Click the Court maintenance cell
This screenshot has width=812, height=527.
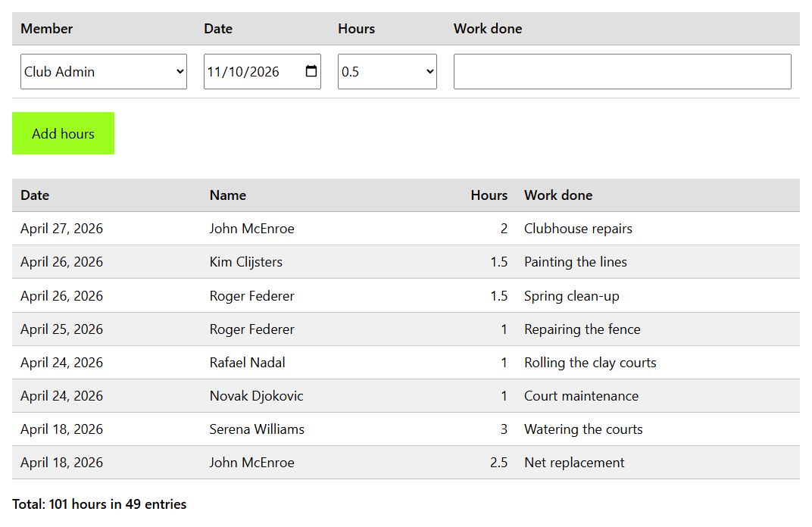tap(581, 396)
